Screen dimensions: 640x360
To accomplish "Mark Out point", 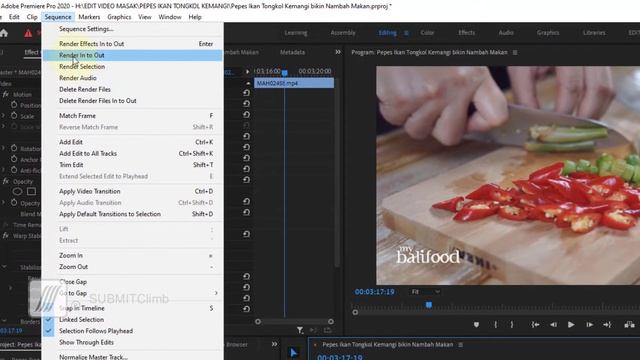I will [512, 325].
